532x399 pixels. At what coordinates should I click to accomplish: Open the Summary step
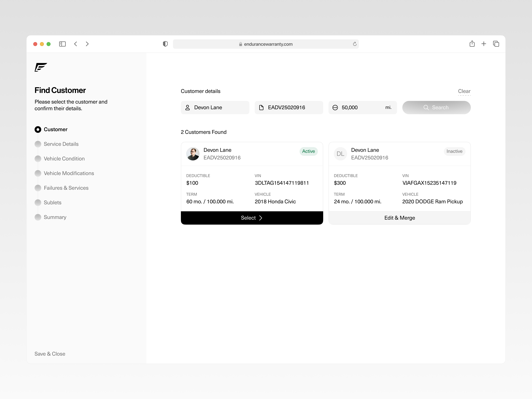pos(55,217)
